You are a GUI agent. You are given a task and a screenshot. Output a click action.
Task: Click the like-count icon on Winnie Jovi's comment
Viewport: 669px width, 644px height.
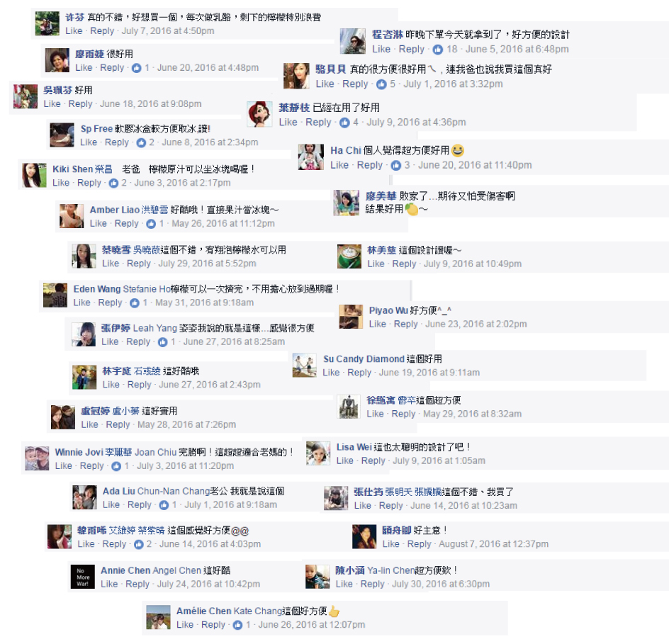point(116,467)
